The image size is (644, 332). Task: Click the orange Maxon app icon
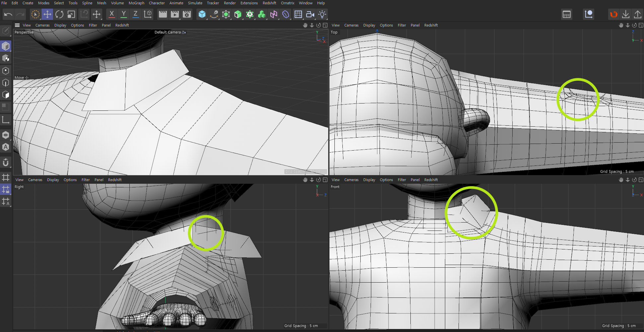tap(613, 14)
